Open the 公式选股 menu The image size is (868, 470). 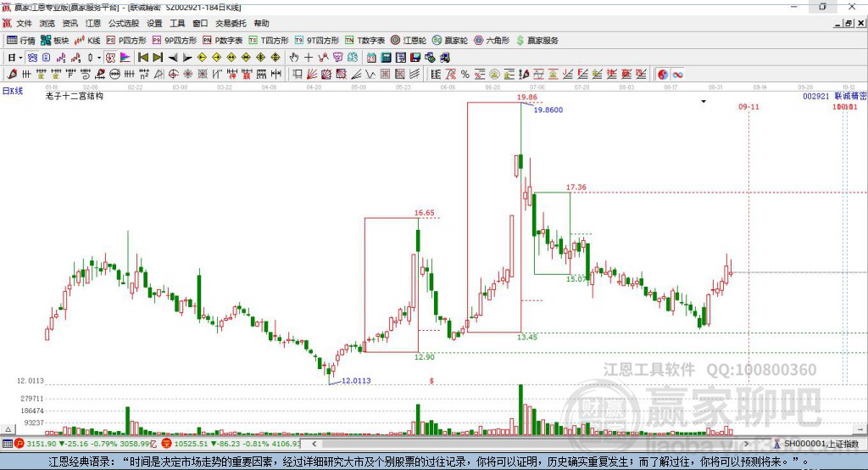coord(124,23)
